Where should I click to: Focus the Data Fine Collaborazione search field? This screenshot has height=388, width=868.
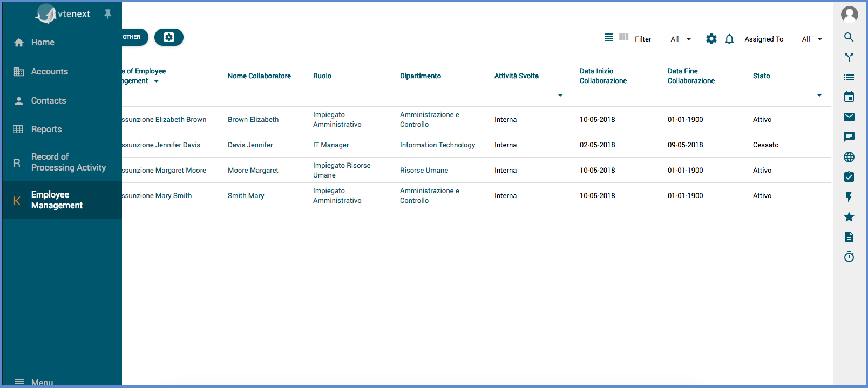pos(705,96)
